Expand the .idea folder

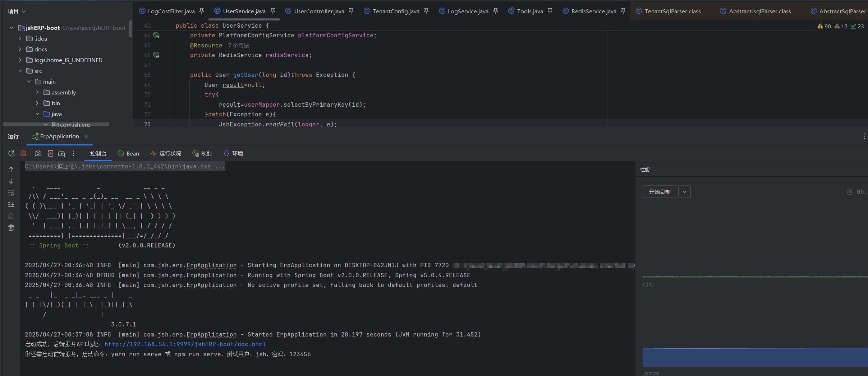[20, 38]
